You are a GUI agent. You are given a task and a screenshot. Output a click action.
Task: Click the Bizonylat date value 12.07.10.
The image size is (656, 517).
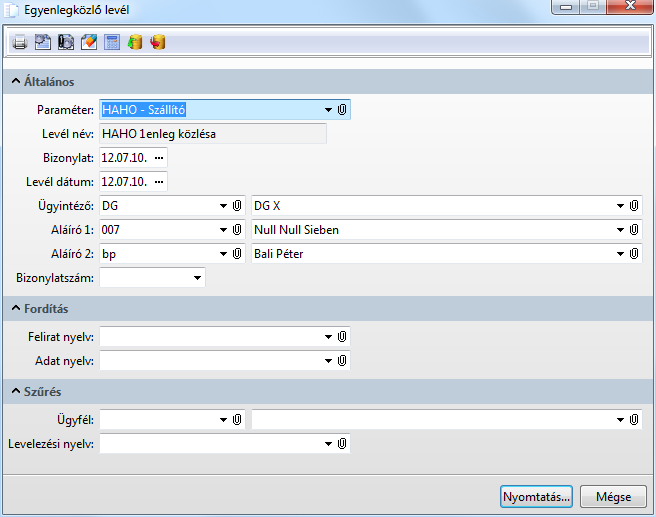click(x=124, y=158)
